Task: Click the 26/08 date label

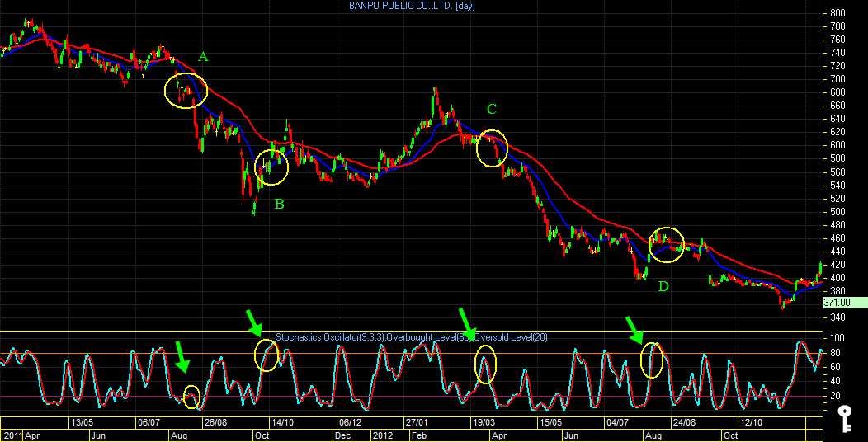Action: pyautogui.click(x=215, y=423)
